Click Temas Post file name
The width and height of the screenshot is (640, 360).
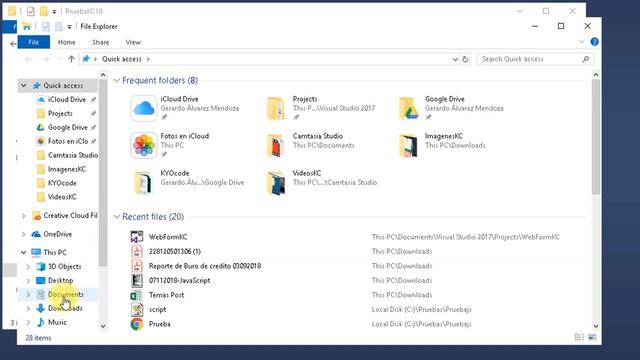point(166,295)
